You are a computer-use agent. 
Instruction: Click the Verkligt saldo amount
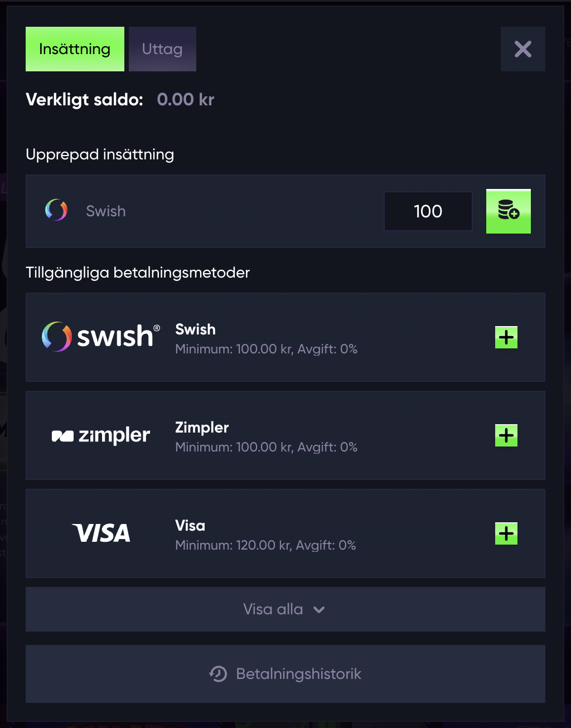tap(186, 100)
